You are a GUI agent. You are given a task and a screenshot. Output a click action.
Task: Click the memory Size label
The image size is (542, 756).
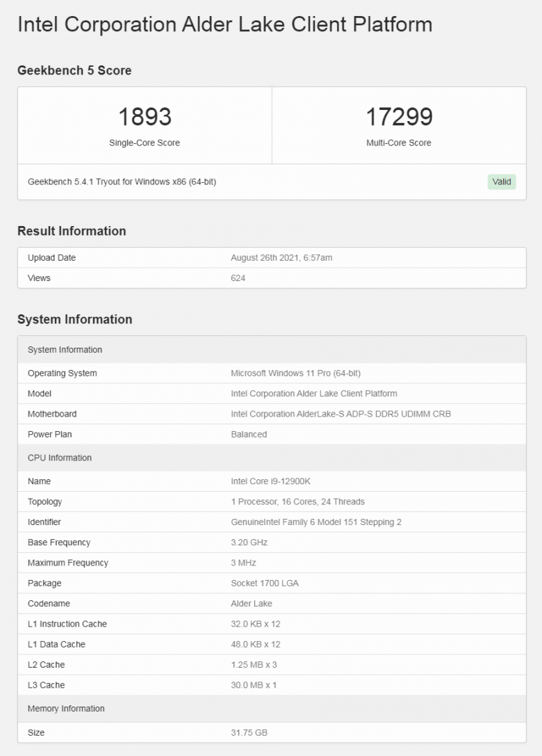[36, 732]
